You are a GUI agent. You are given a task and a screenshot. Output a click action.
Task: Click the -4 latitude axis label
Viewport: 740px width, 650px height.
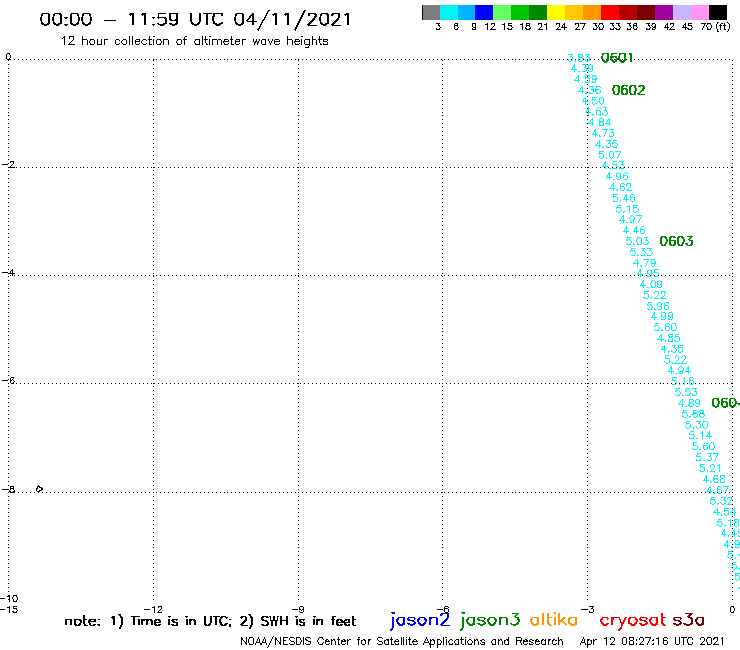point(8,272)
